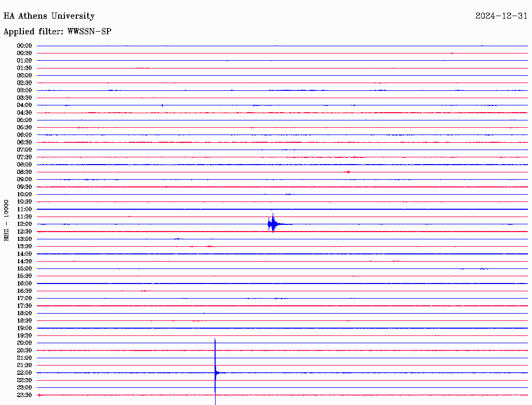Click the 'Applied filter: WWSSN-SP' text

[x=57, y=32]
